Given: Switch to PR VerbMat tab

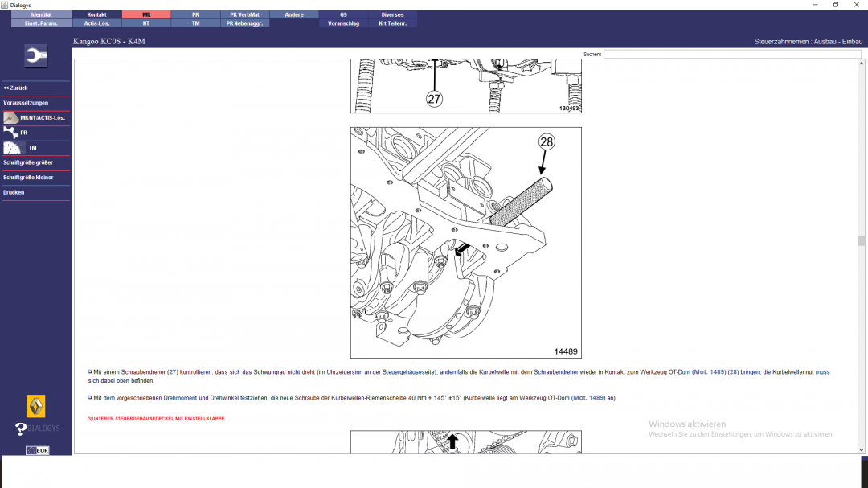Looking at the screenshot, I should tap(244, 15).
